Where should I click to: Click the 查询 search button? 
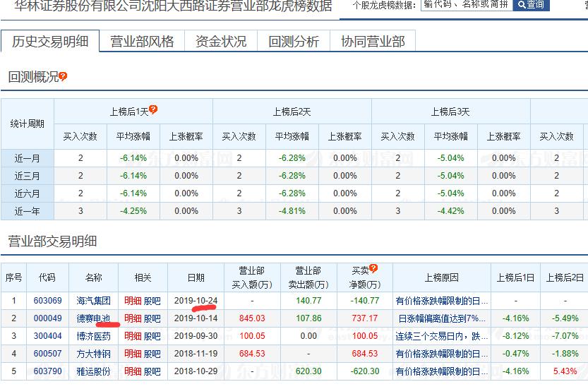point(531,5)
